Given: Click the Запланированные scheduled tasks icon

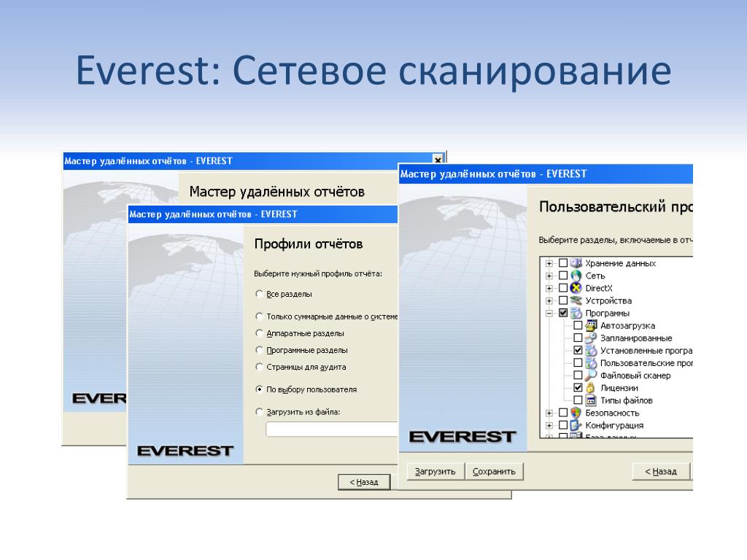Looking at the screenshot, I should pyautogui.click(x=591, y=338).
